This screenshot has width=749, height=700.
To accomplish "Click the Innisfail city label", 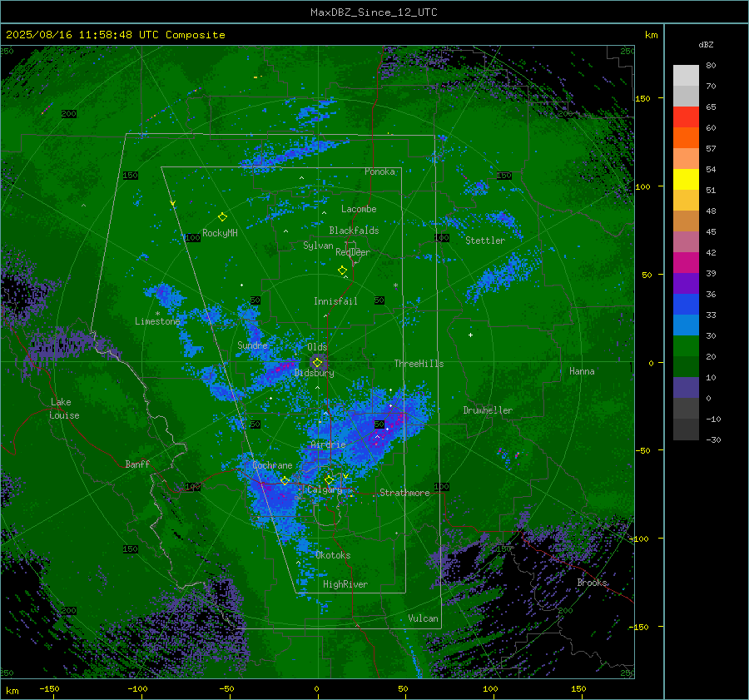I will pyautogui.click(x=335, y=301).
